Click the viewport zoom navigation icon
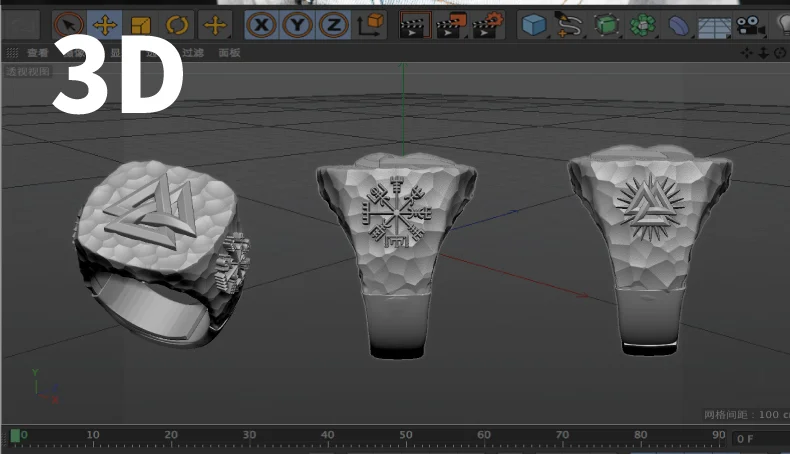The image size is (790, 454). point(763,53)
